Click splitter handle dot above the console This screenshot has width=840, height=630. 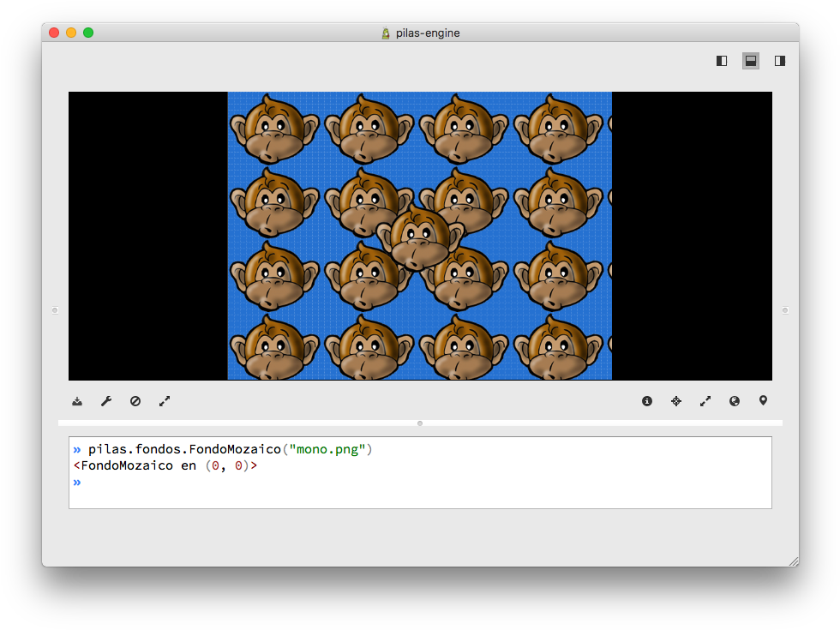[420, 423]
